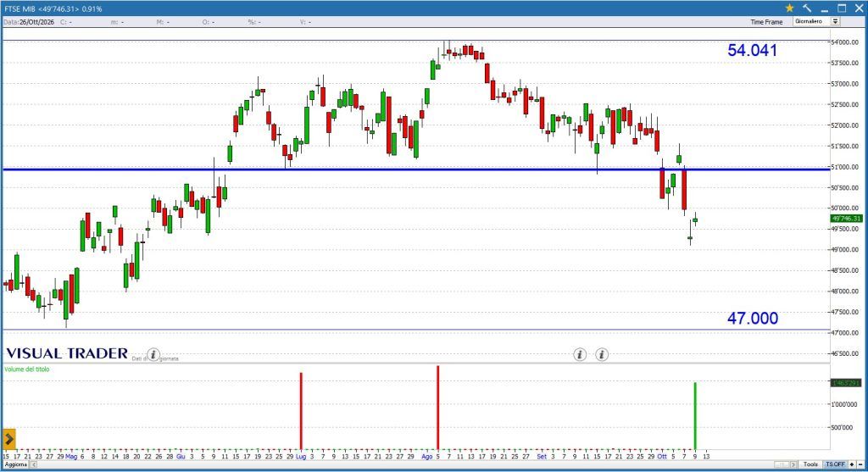The image size is (868, 472).
Task: Click the Giu month label on time axis
Action: pos(181,457)
